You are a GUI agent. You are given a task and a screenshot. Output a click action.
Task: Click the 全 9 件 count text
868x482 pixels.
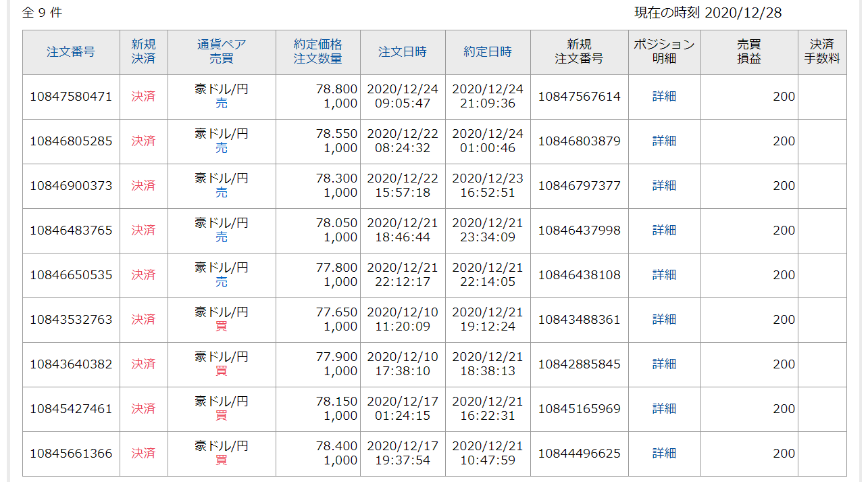42,13
